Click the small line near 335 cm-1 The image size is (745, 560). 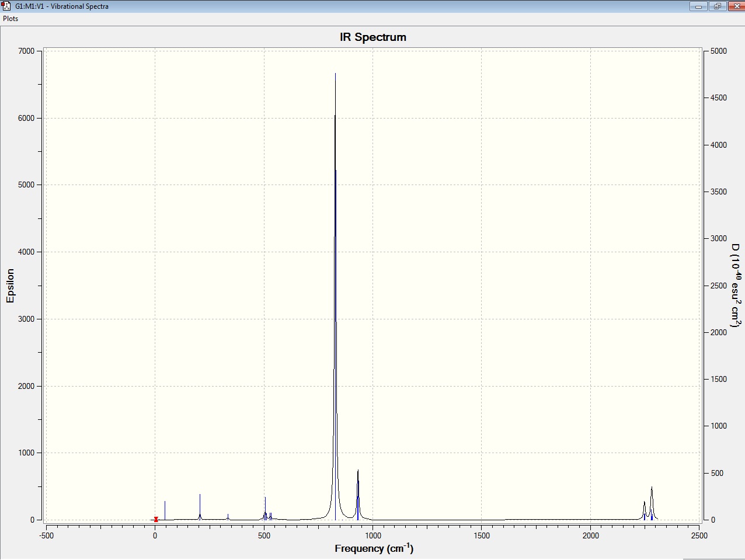tap(228, 517)
